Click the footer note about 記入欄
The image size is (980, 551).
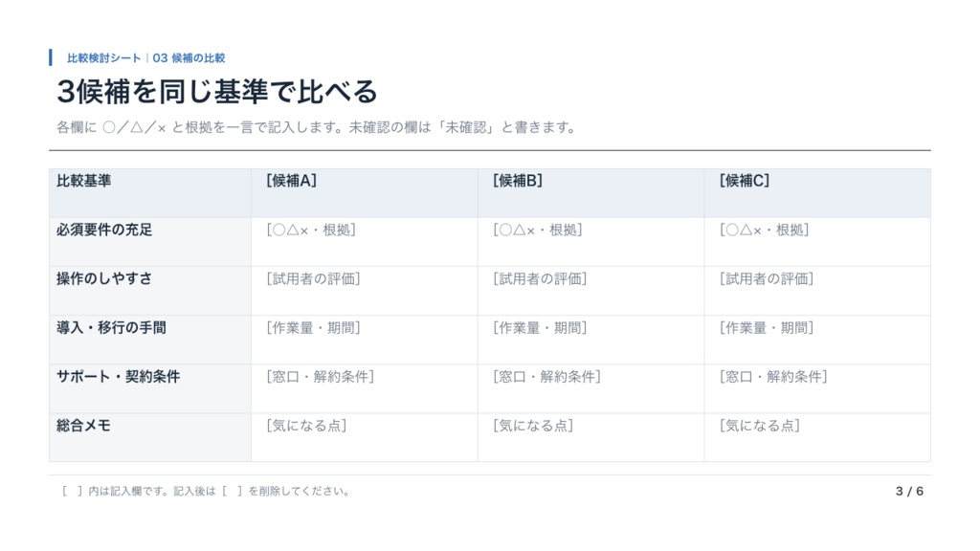click(206, 491)
